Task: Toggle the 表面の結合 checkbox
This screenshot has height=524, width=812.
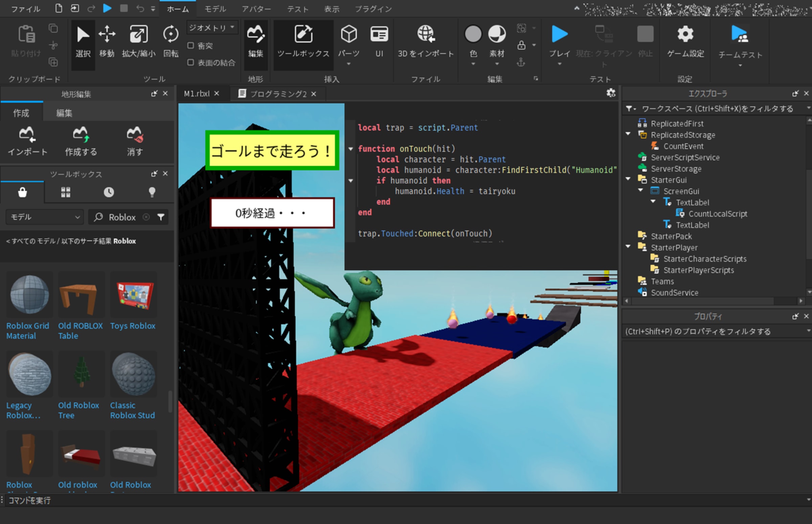Action: [x=190, y=62]
